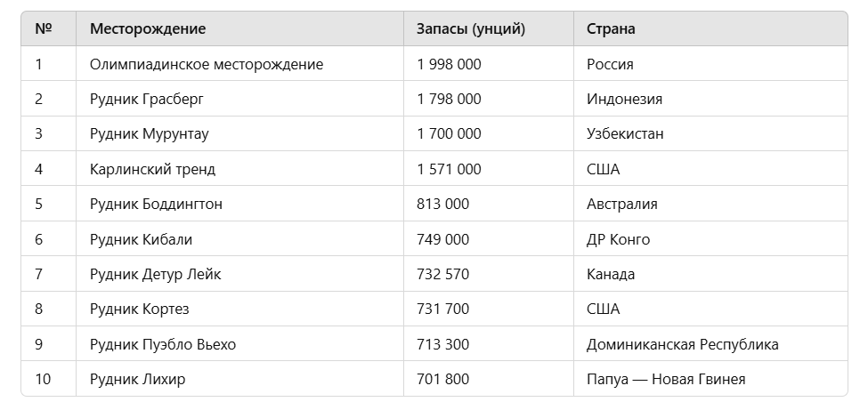The height and width of the screenshot is (402, 868).
Task: Select the 732 570 reserves value
Action: point(442,274)
